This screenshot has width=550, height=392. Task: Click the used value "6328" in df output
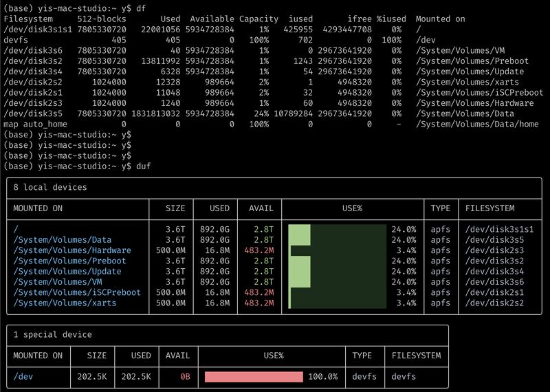[170, 72]
